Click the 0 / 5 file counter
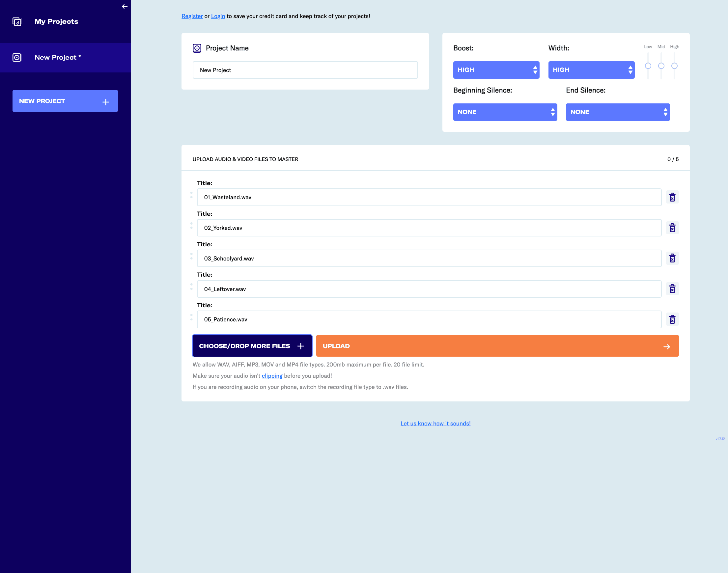The image size is (728, 573). click(x=673, y=159)
